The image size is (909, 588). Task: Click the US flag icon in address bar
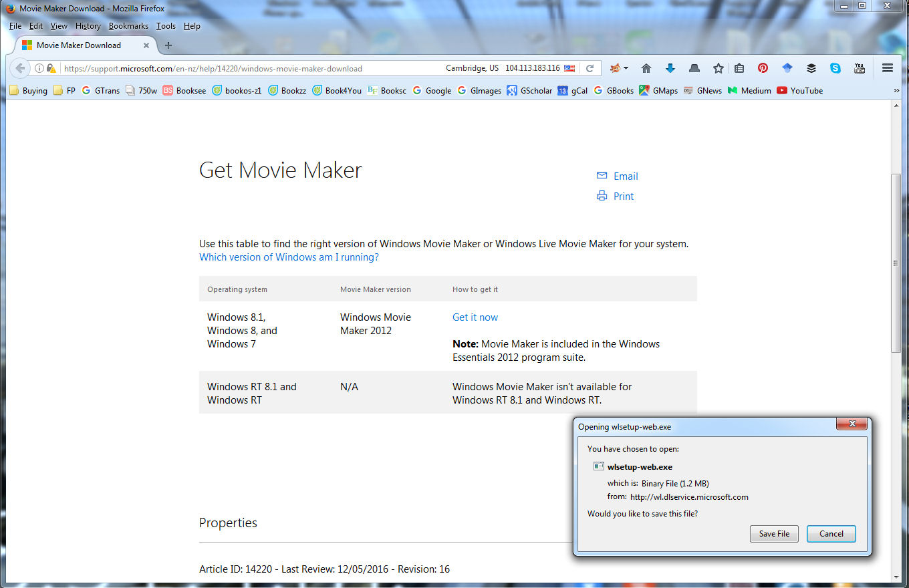tap(569, 68)
